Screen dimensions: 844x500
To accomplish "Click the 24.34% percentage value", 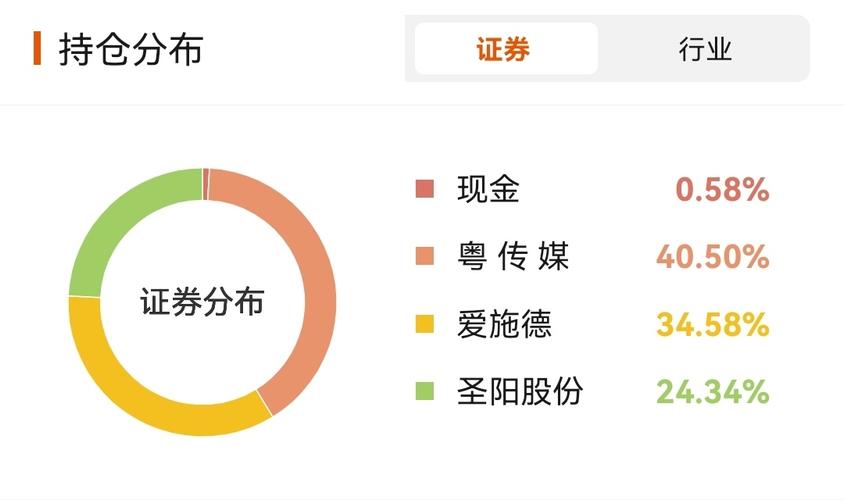I will [x=712, y=391].
